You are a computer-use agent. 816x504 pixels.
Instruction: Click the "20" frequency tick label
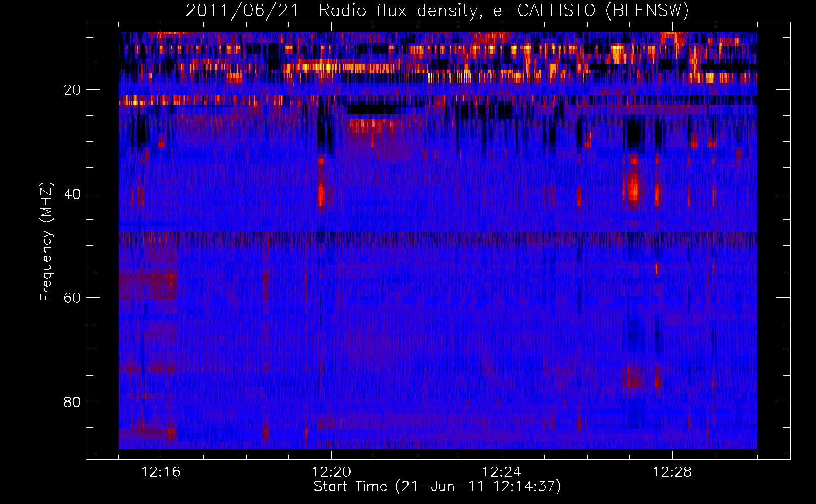point(72,90)
